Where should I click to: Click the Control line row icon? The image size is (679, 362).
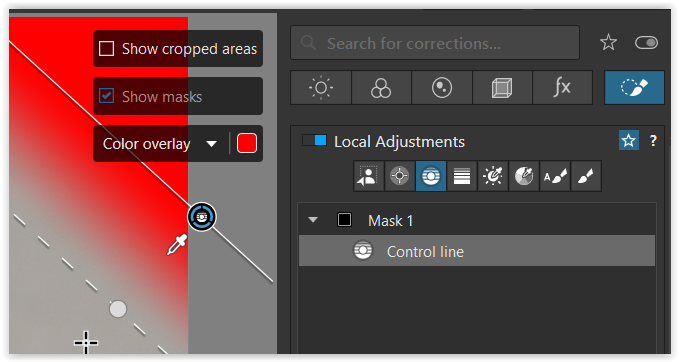(363, 251)
